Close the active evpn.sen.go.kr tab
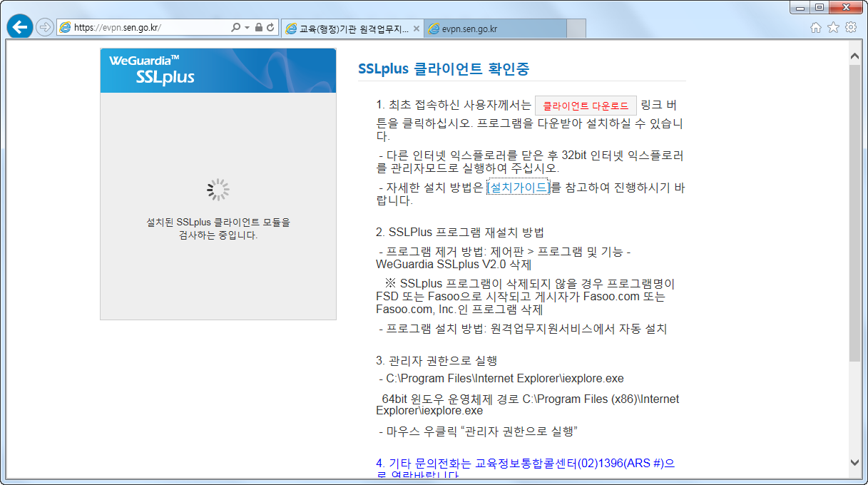868x485 pixels. 556,27
